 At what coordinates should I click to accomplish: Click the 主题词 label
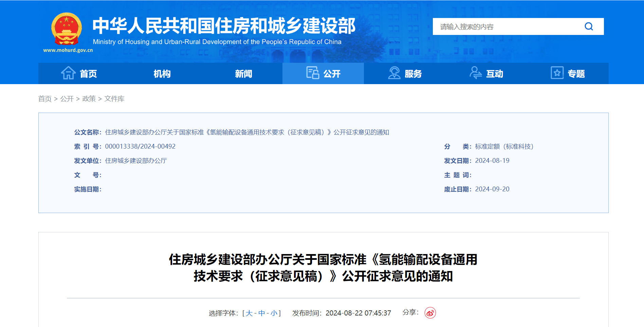458,175
